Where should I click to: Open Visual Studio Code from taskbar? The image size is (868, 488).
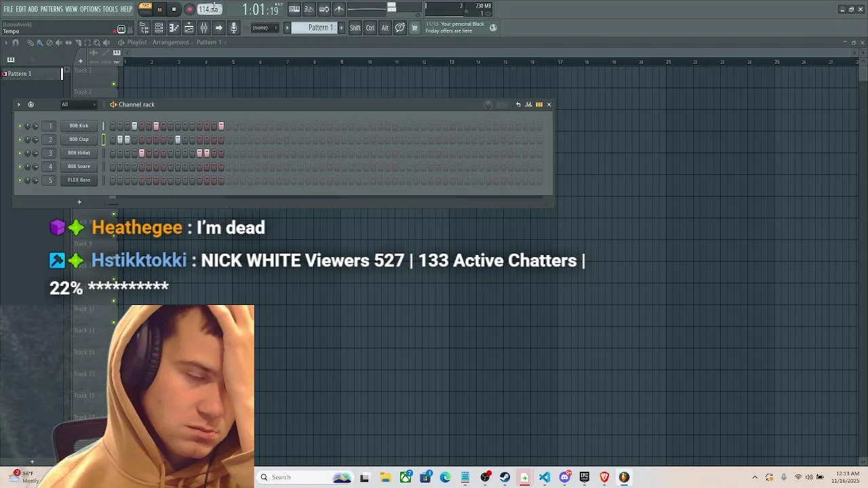tap(545, 477)
